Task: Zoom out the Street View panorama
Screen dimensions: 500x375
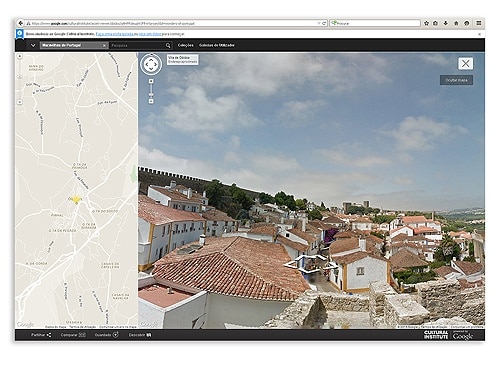Action: click(x=151, y=101)
